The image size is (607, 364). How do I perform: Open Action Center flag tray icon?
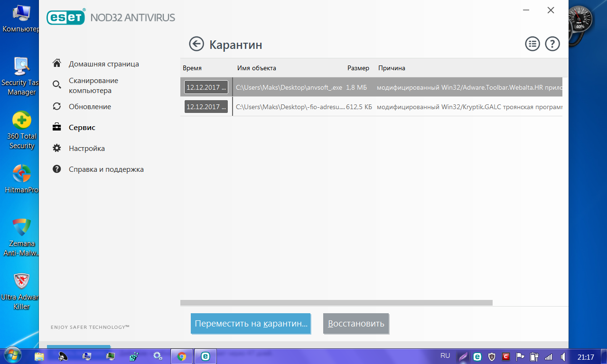[x=520, y=356]
